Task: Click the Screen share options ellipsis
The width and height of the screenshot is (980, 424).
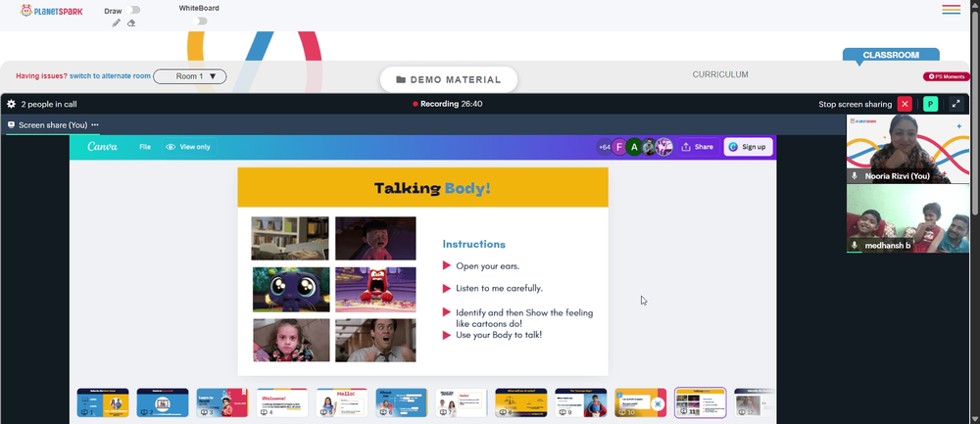Action: 95,125
